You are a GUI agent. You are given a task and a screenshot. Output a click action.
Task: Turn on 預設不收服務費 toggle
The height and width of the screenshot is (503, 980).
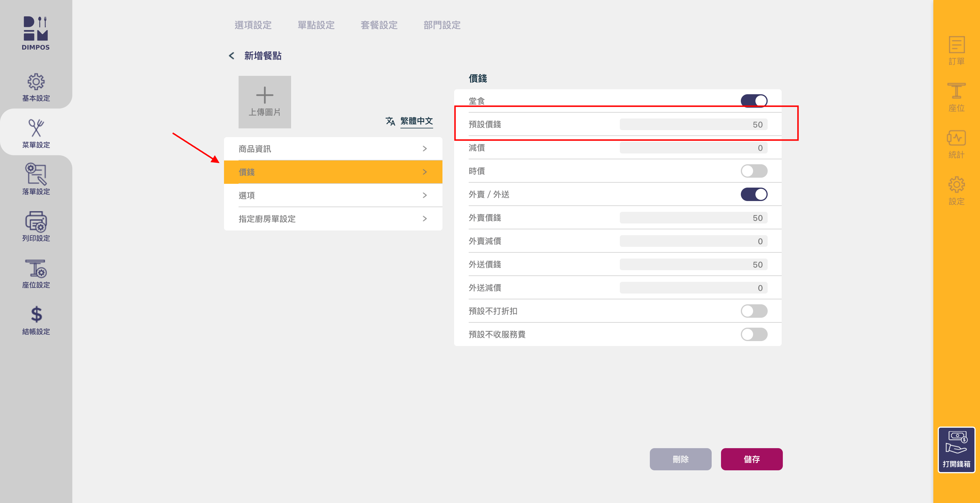pyautogui.click(x=754, y=334)
